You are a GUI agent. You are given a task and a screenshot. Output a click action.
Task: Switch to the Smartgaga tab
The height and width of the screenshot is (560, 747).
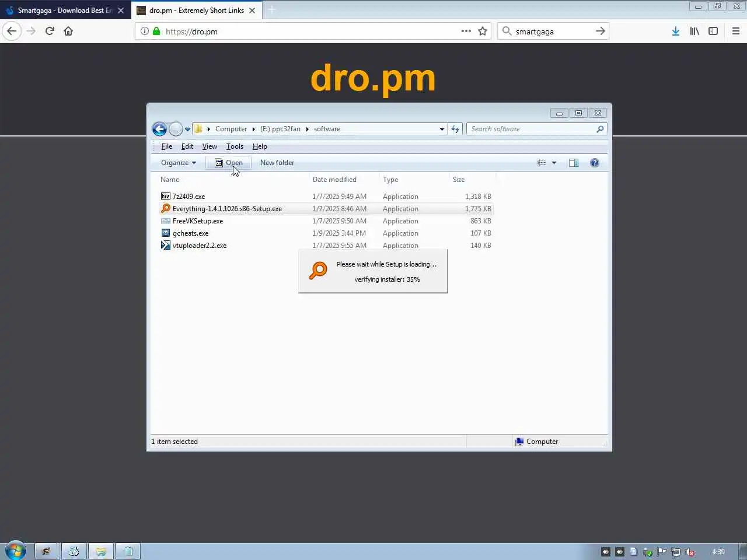click(65, 10)
